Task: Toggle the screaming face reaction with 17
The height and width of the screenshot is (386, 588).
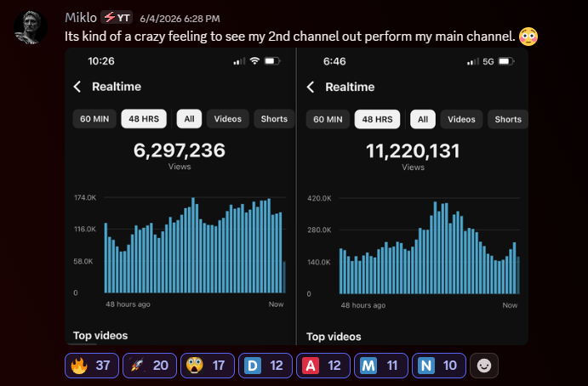Action: point(208,366)
